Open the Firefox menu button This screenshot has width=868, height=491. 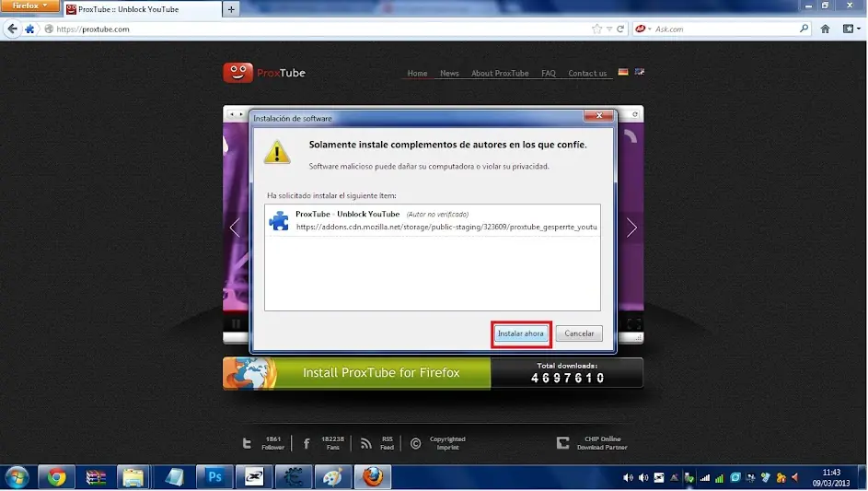(x=29, y=6)
